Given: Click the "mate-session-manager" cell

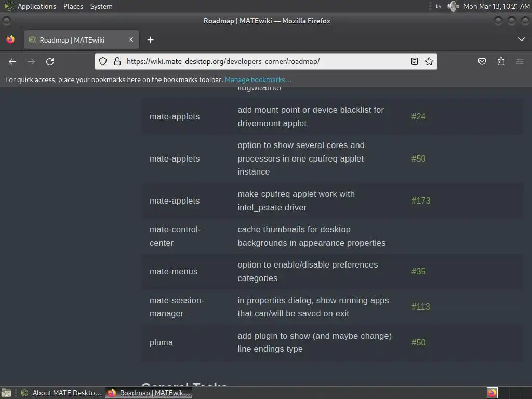Looking at the screenshot, I should (x=177, y=307).
